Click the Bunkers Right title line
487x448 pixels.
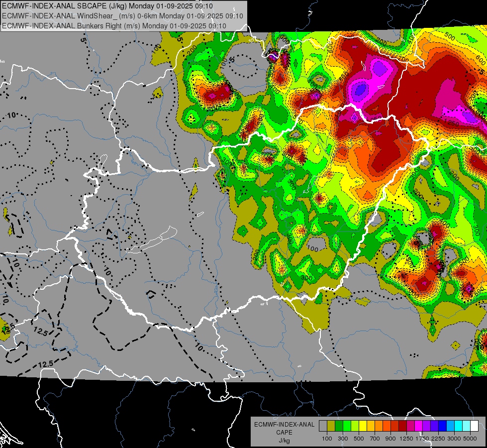click(114, 26)
